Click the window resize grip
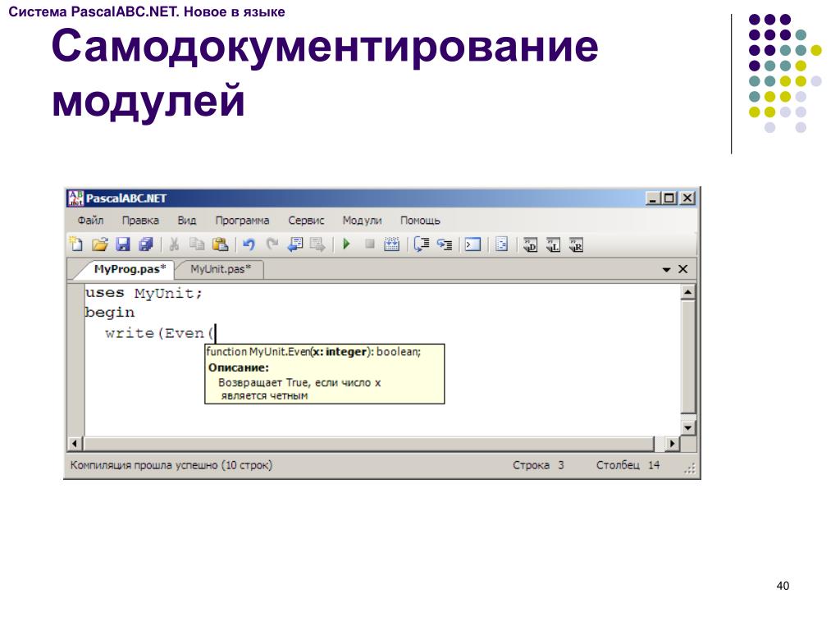 689,468
